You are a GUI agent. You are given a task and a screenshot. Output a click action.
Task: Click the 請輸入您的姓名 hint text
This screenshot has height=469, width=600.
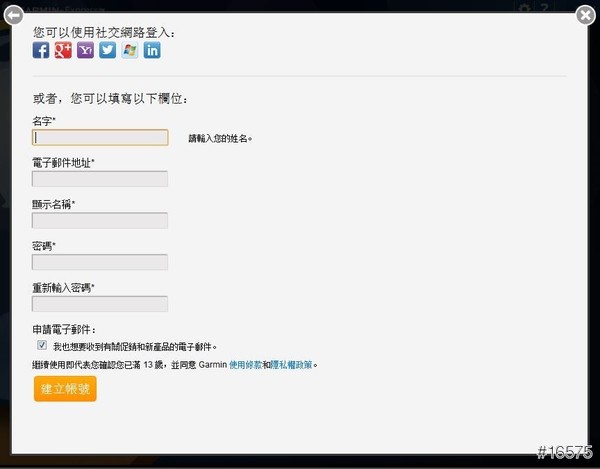click(x=220, y=139)
